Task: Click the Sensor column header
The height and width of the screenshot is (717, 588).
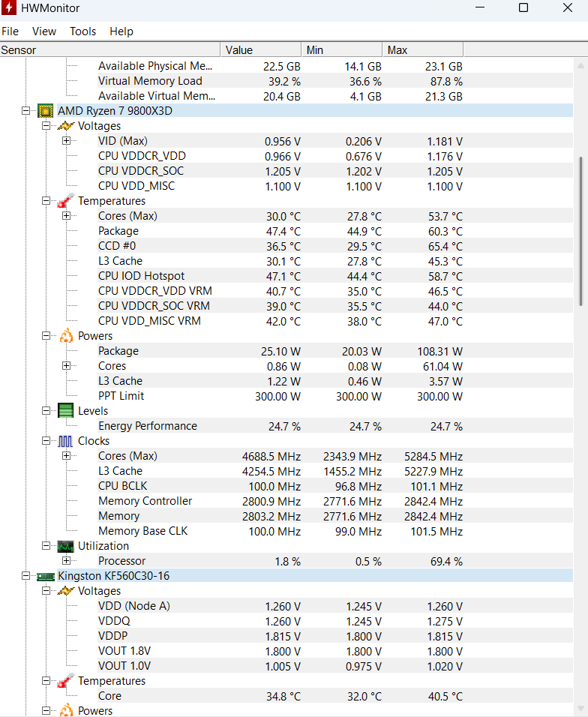Action: 109,49
